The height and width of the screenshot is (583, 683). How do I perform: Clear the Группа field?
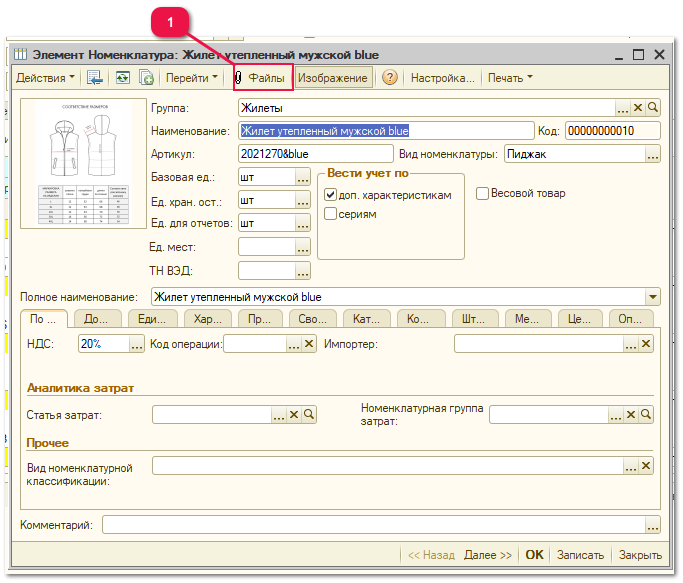638,108
